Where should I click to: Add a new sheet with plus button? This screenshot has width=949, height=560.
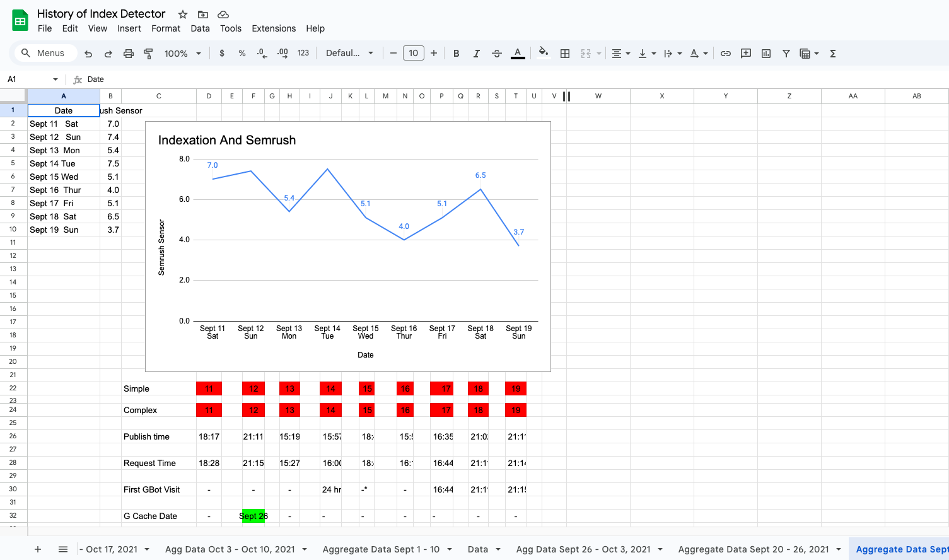coord(38,549)
